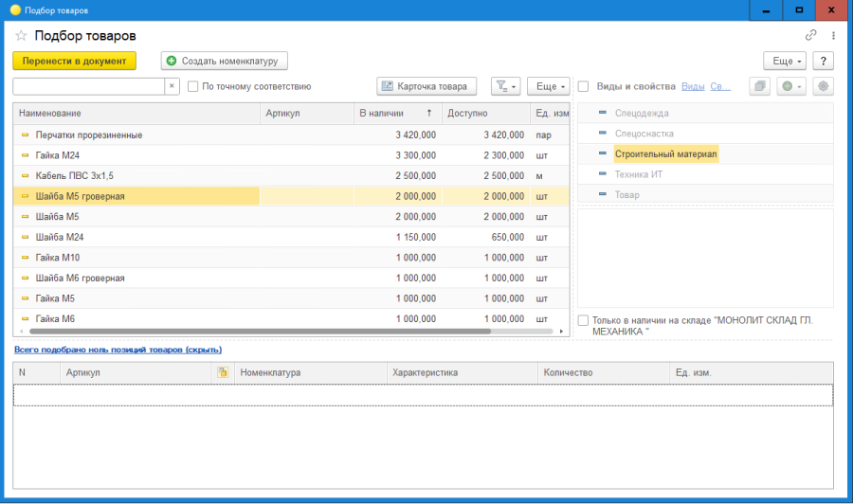The width and height of the screenshot is (853, 504).
Task: Click the row icon of Кабель ПВС 3х1,5
Action: (26, 176)
